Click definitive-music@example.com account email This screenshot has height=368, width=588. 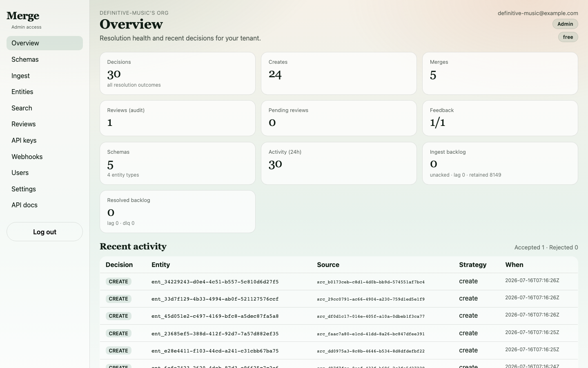tap(538, 13)
